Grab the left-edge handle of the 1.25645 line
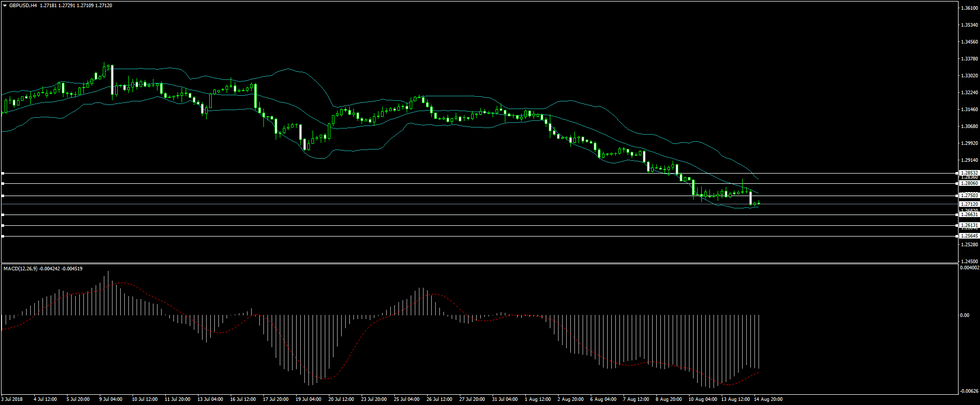The image size is (980, 405). tap(3, 236)
